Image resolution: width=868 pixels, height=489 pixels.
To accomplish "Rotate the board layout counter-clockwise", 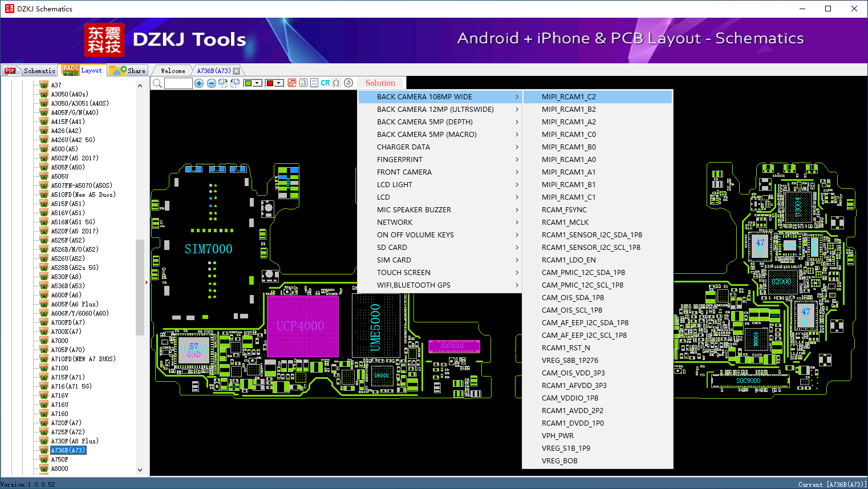I will click(x=234, y=83).
